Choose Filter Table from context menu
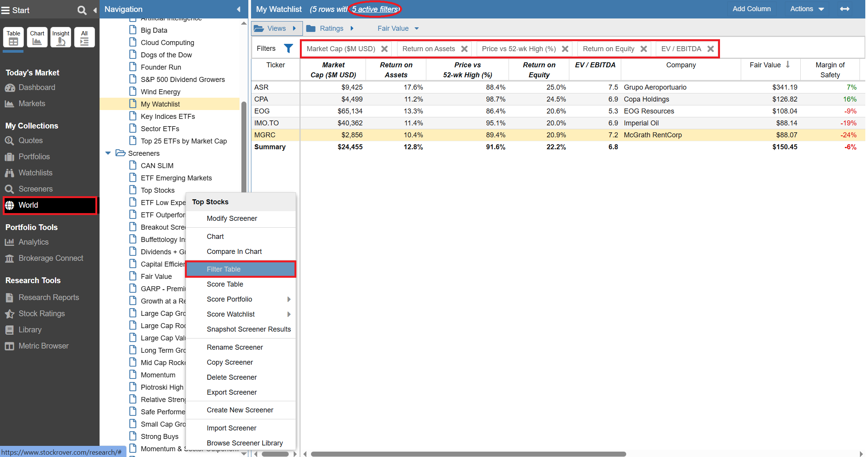Viewport: 868px width, 457px height. coord(241,269)
